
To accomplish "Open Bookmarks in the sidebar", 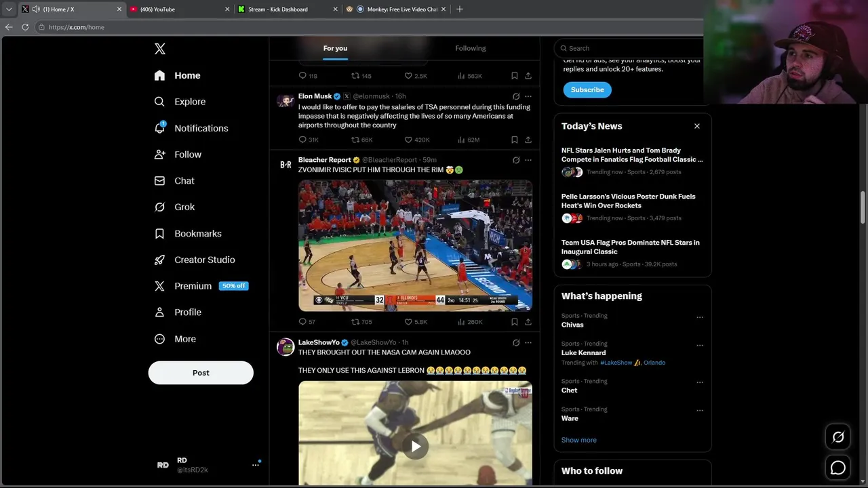I will click(x=189, y=233).
